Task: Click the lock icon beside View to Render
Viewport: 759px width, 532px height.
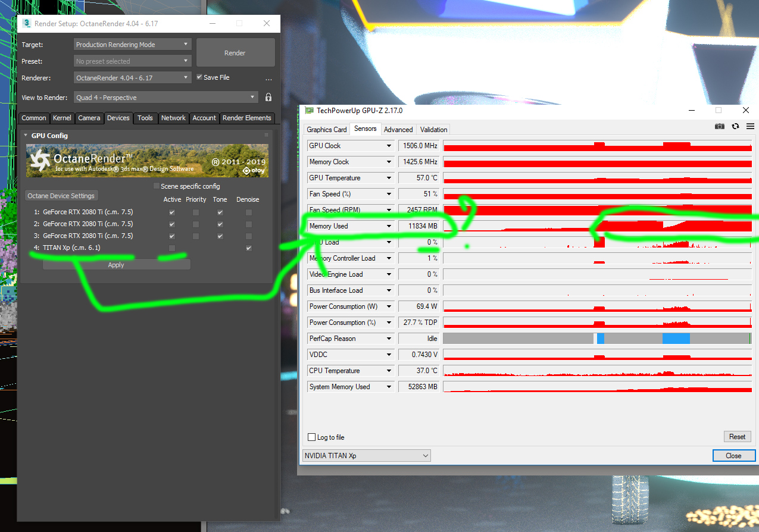Action: coord(268,98)
